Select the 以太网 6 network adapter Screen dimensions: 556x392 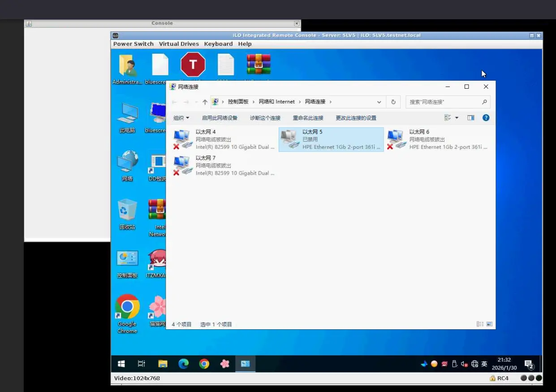pos(438,139)
